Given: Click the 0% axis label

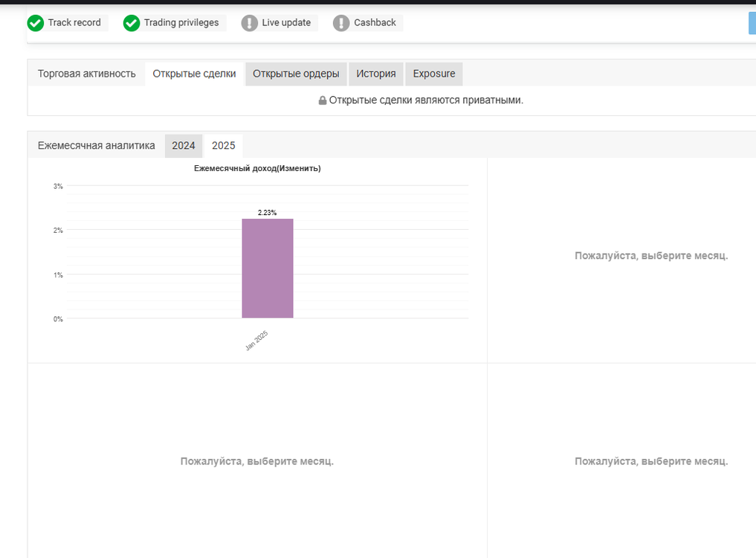Looking at the screenshot, I should tap(58, 319).
